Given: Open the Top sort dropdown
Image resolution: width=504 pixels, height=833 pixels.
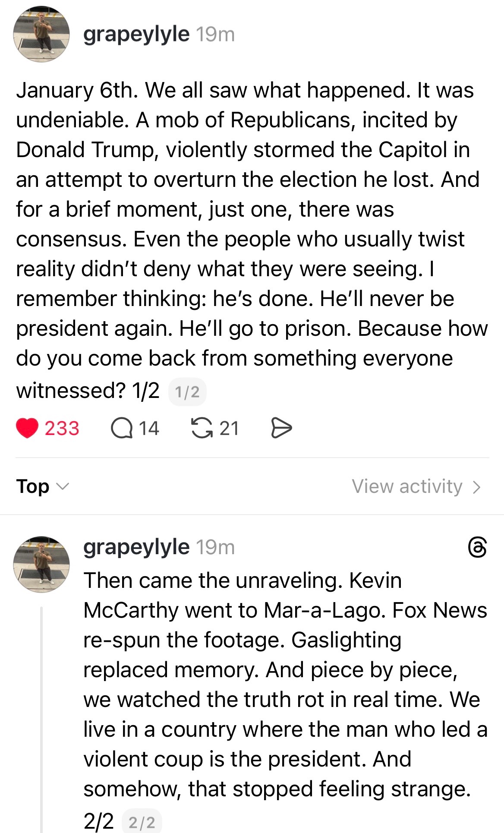Looking at the screenshot, I should point(33,486).
